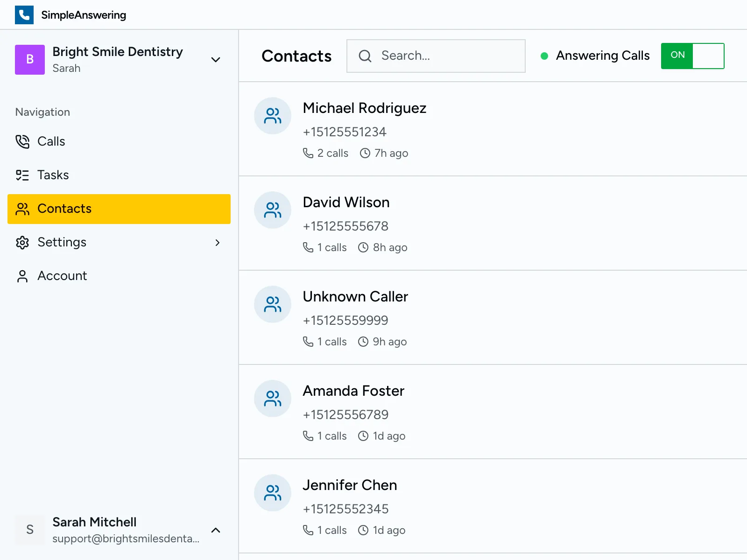The image size is (747, 560).
Task: Select the Calls icon in the sidebar
Action: click(22, 141)
